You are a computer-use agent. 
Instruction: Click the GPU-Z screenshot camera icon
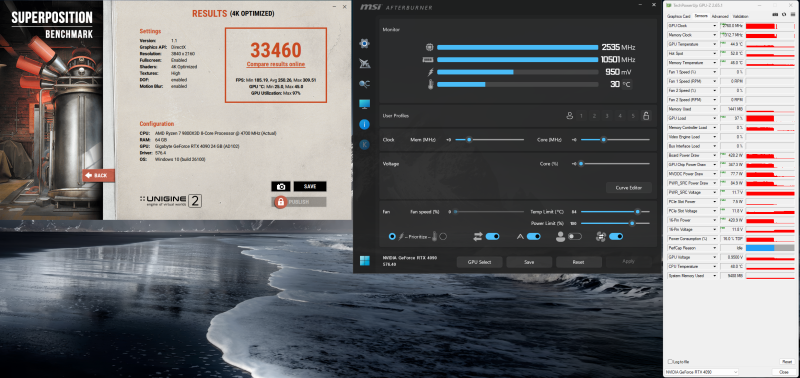(x=776, y=15)
